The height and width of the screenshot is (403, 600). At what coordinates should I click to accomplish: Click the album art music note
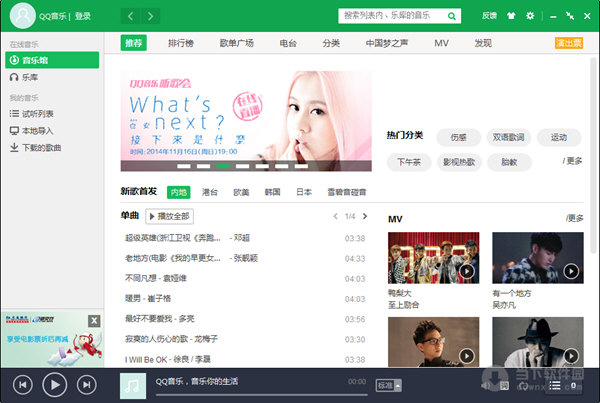tap(133, 386)
